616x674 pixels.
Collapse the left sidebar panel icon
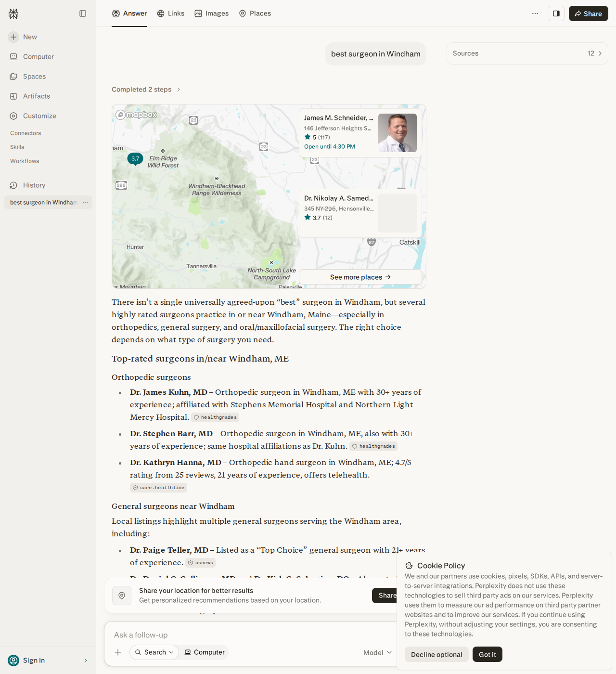point(83,13)
